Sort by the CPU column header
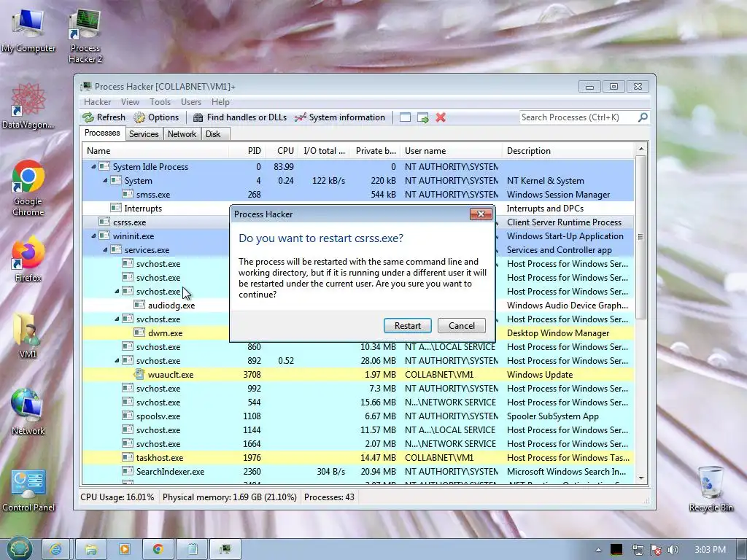Viewport: 747px width, 560px height. [x=282, y=151]
